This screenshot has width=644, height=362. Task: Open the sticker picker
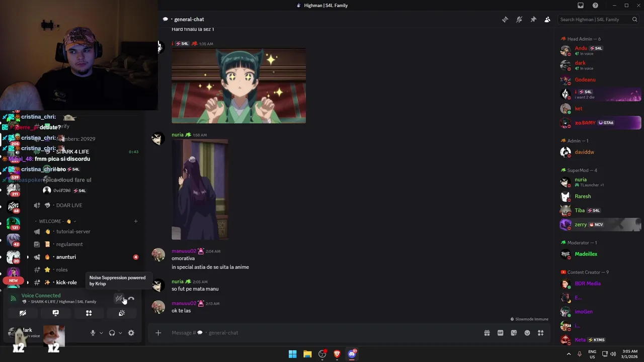514,333
